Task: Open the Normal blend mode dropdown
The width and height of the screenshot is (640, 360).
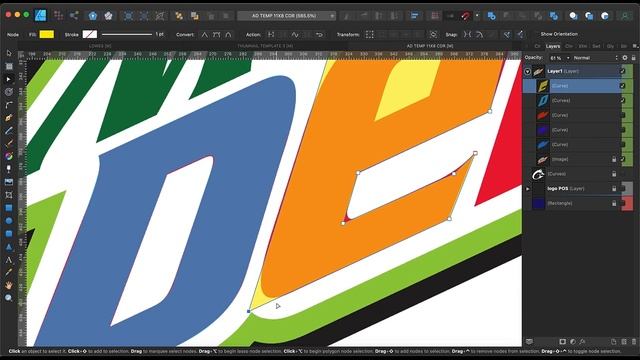Action: coord(595,58)
